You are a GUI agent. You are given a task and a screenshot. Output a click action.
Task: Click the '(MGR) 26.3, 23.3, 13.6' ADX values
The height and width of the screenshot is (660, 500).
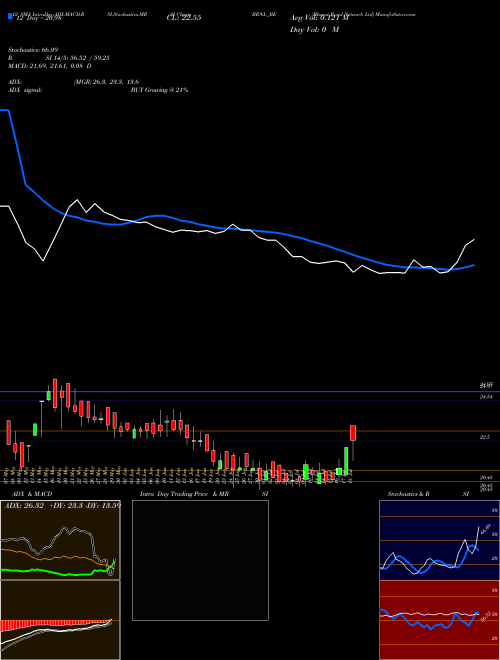106,82
